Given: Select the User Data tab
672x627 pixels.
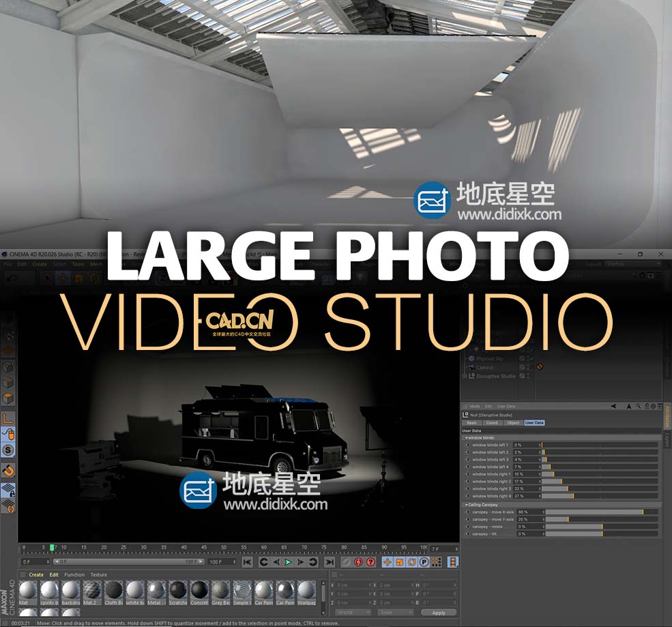Looking at the screenshot, I should 534,422.
